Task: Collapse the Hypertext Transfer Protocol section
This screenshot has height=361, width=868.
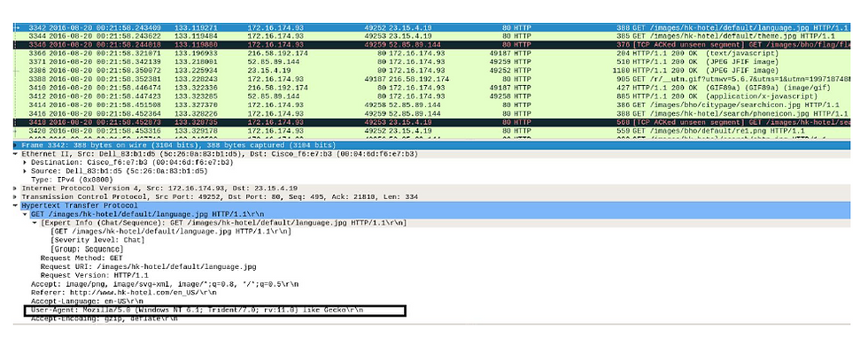Action: [16, 205]
